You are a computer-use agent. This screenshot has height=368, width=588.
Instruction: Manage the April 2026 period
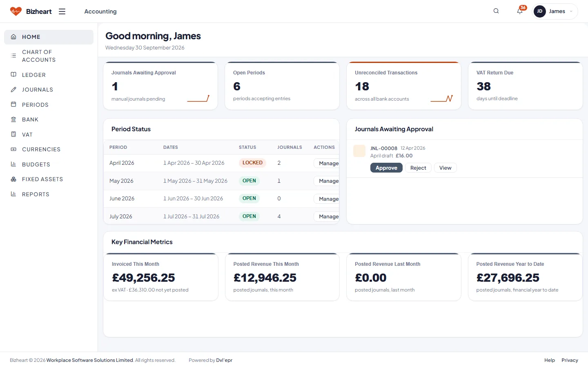pos(327,163)
